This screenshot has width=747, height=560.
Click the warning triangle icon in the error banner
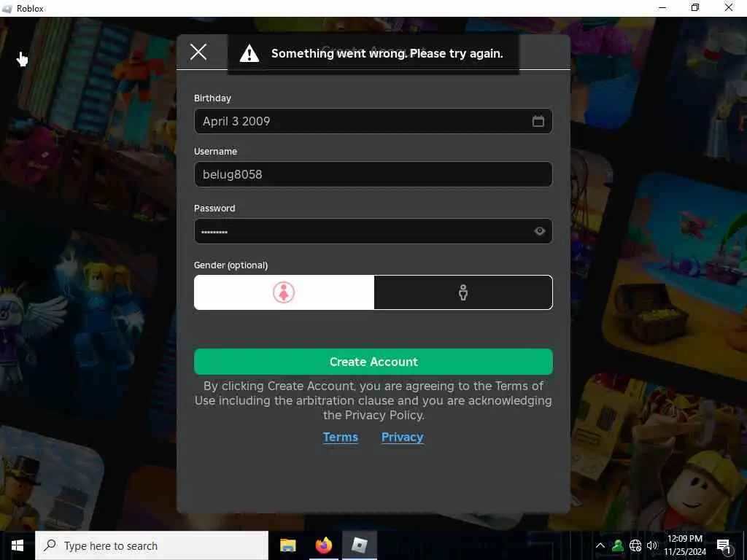click(x=249, y=53)
